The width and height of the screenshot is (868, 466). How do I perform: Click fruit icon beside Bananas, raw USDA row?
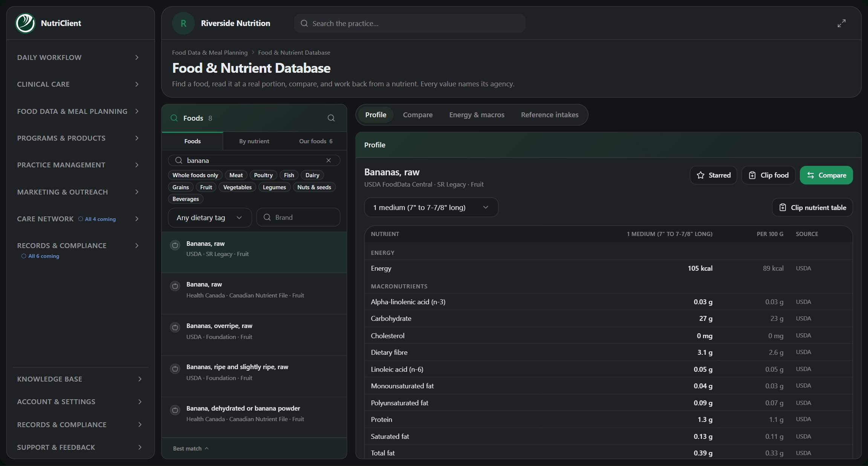click(x=175, y=245)
